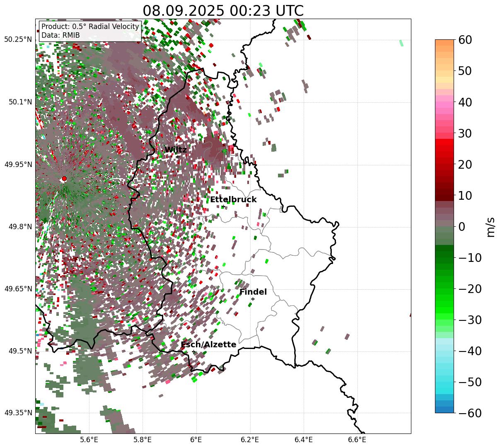The image size is (500, 448).
Task: Click the Wiltz city label
Action: [x=176, y=150]
